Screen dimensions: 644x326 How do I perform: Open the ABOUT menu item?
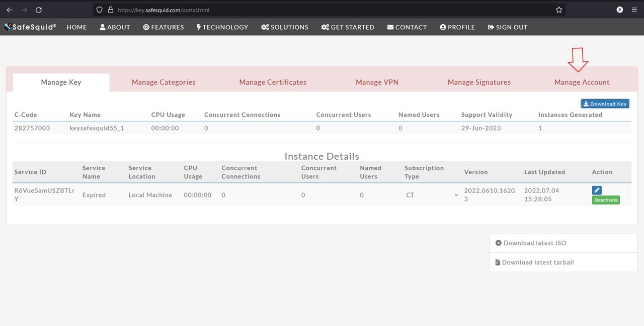tap(115, 27)
